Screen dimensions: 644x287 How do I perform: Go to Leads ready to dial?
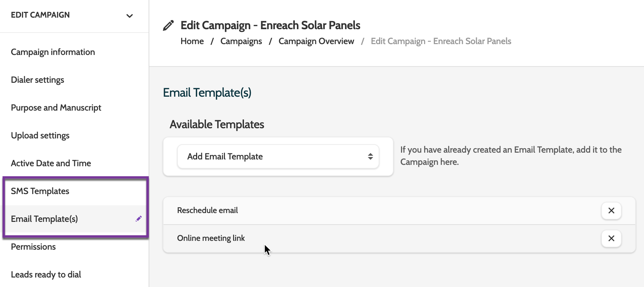[46, 274]
